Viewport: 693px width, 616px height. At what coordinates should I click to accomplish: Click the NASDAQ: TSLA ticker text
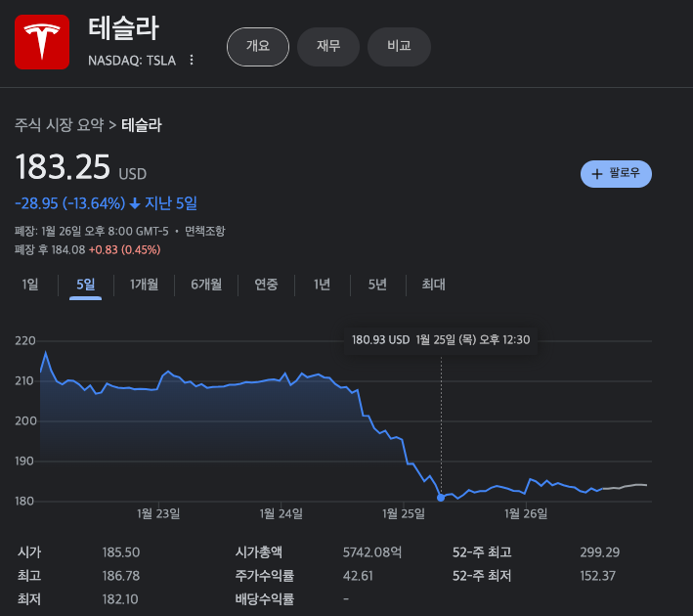click(132, 61)
